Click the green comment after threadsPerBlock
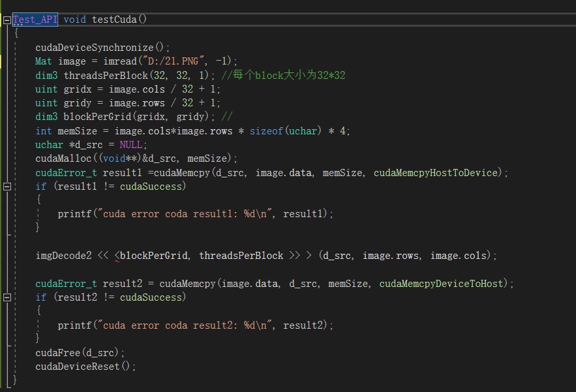The image size is (576, 392). click(x=283, y=75)
